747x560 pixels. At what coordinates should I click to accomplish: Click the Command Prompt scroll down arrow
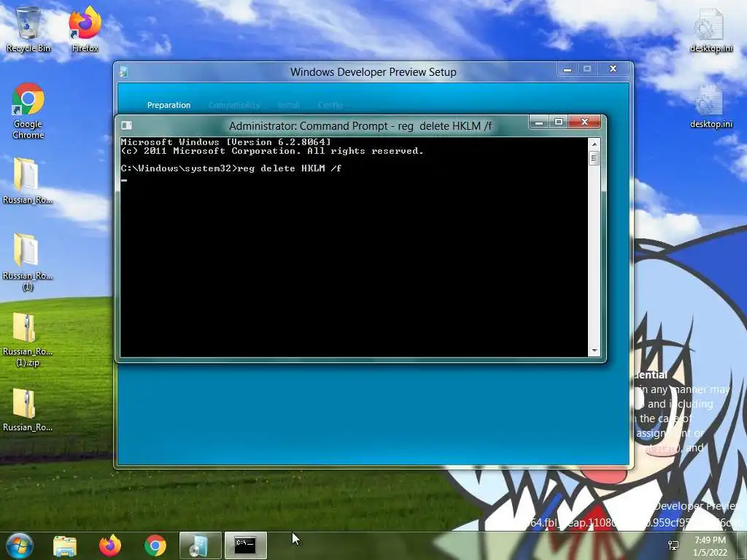[x=594, y=351]
